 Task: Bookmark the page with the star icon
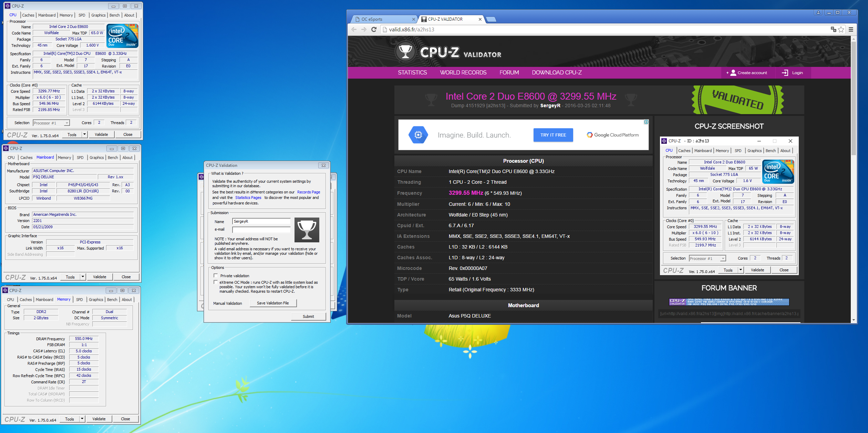(841, 29)
